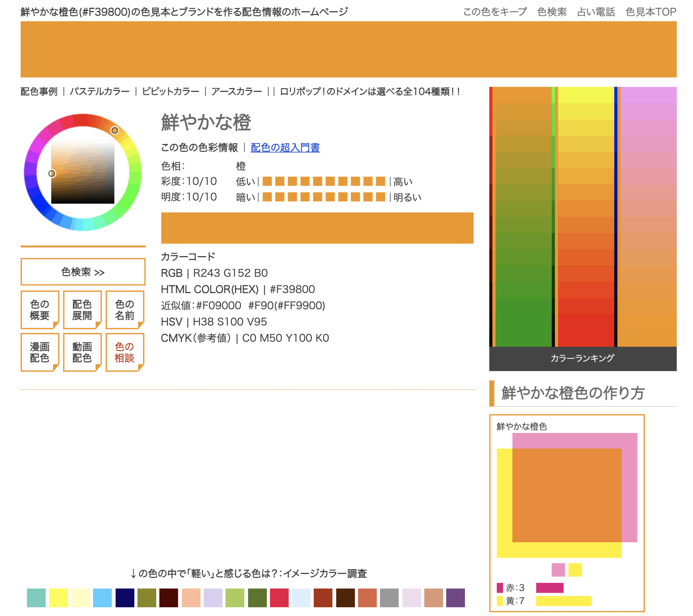The width and height of the screenshot is (693, 616).
Task: Click この色をキープ in the header
Action: 495,12
